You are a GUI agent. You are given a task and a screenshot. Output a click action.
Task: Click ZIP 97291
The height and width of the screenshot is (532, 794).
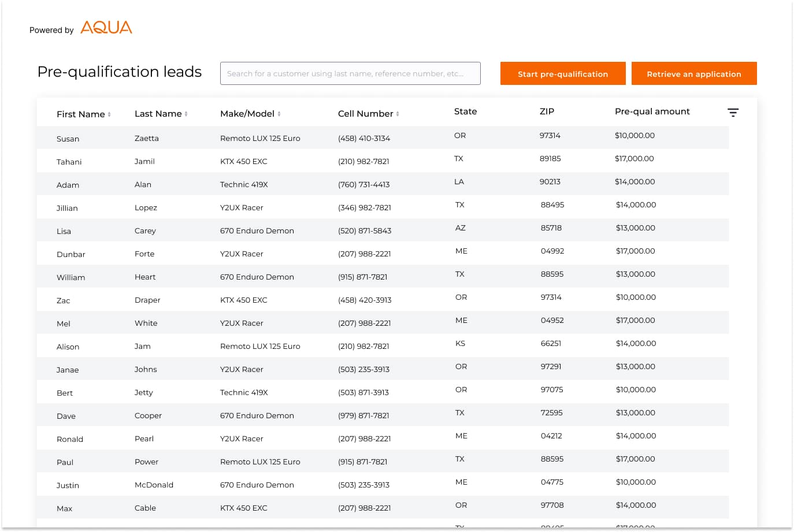[551, 366]
